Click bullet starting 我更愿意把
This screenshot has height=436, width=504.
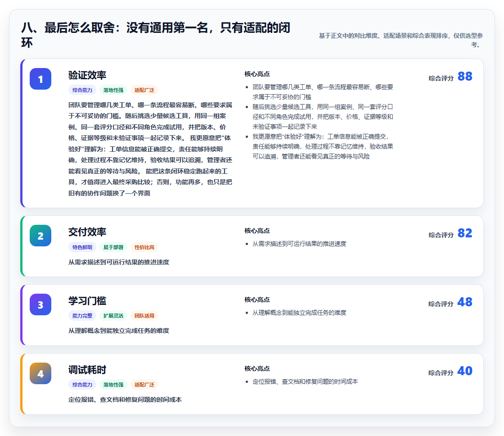tap(323, 146)
